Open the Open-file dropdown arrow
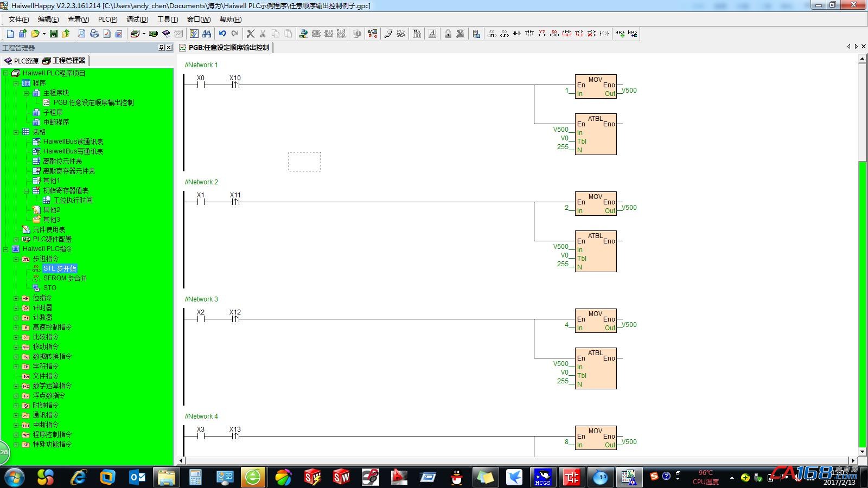This screenshot has height=488, width=868. pos(44,34)
